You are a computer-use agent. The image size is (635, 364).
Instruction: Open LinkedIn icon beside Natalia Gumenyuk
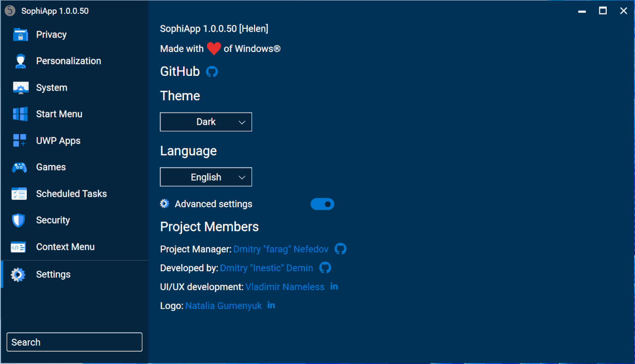click(x=271, y=305)
